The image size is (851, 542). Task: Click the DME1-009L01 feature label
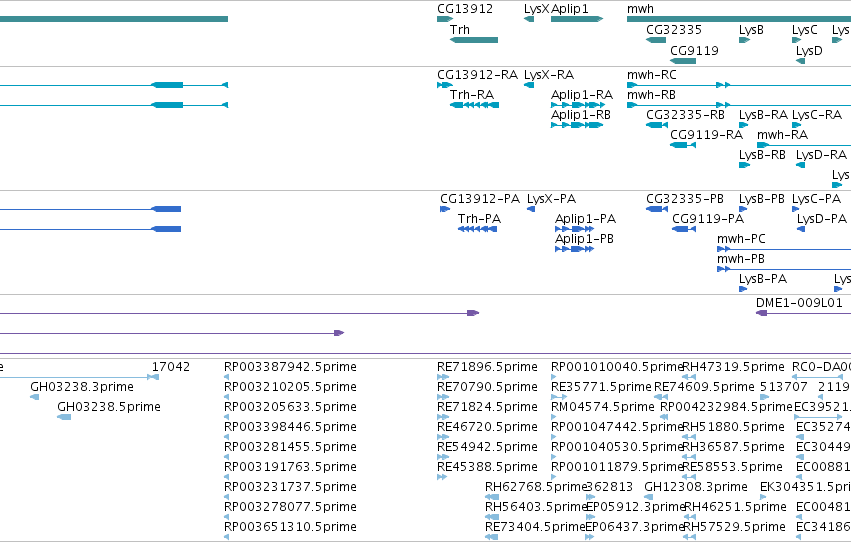pos(799,303)
